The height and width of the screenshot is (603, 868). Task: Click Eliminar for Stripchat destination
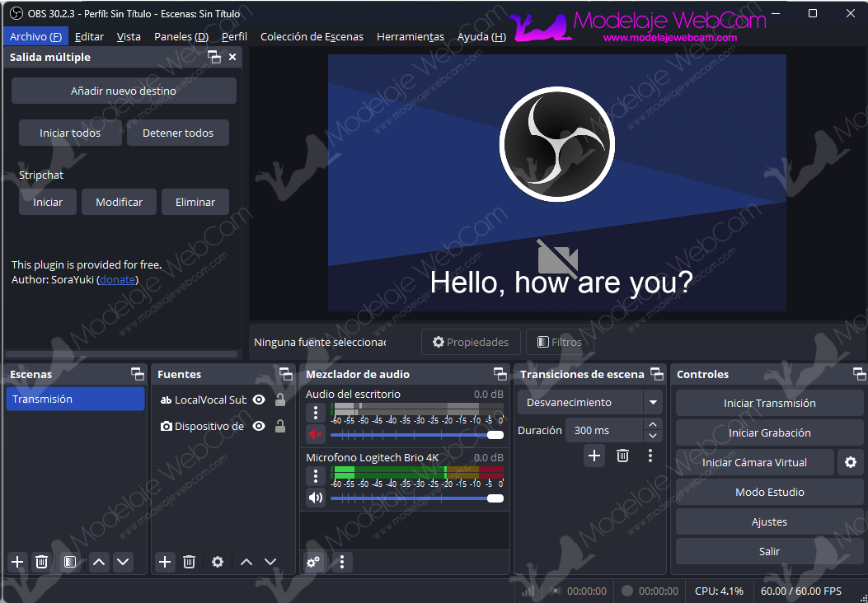coord(195,202)
